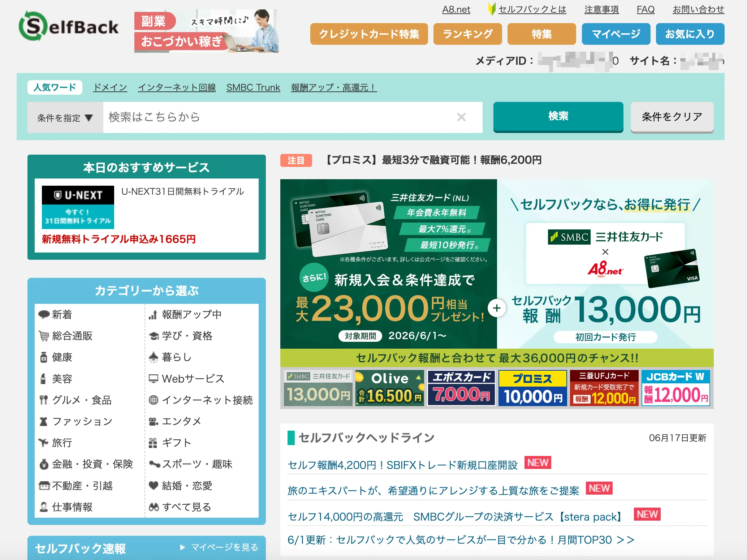The image size is (747, 560).
Task: Click the ファッション category icon
Action: tap(44, 421)
